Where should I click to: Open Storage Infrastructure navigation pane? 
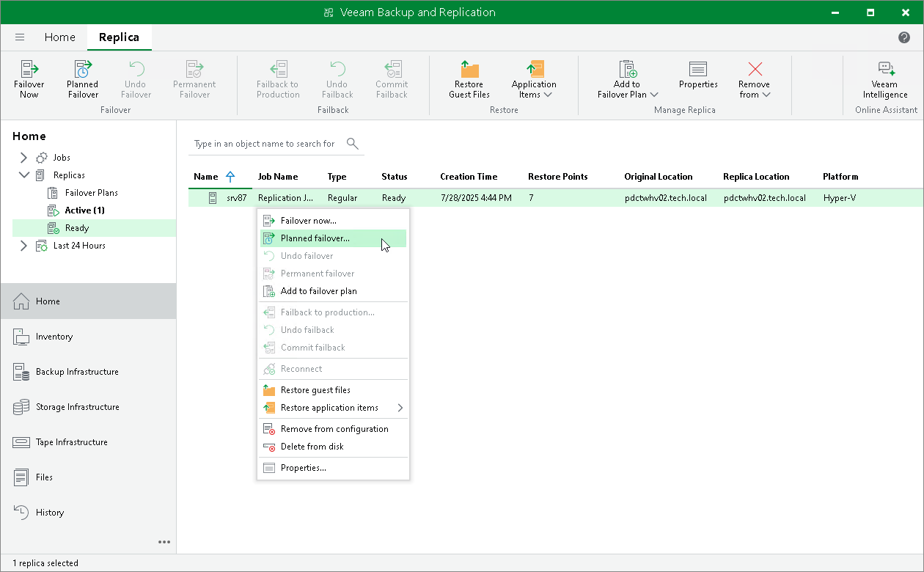(x=88, y=407)
